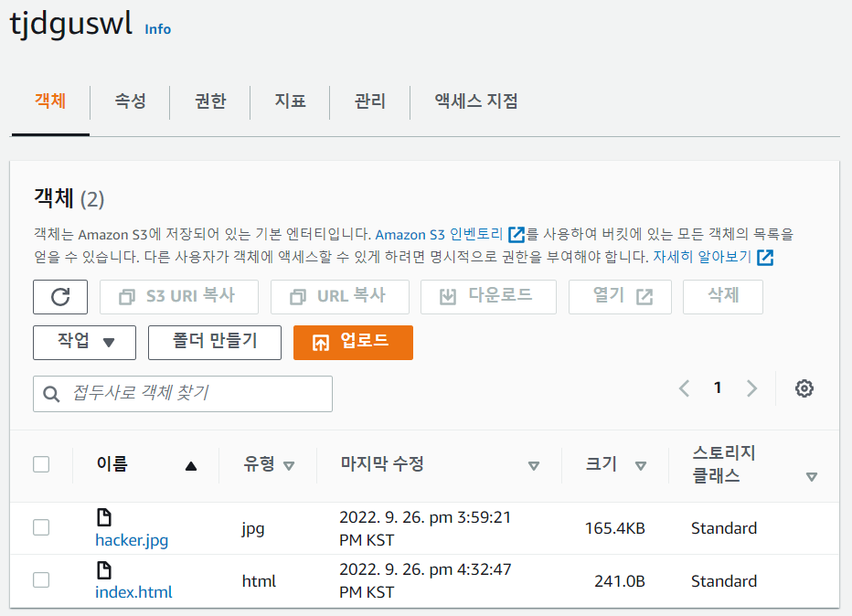
Task: Click the 열기 button
Action: pyautogui.click(x=620, y=297)
